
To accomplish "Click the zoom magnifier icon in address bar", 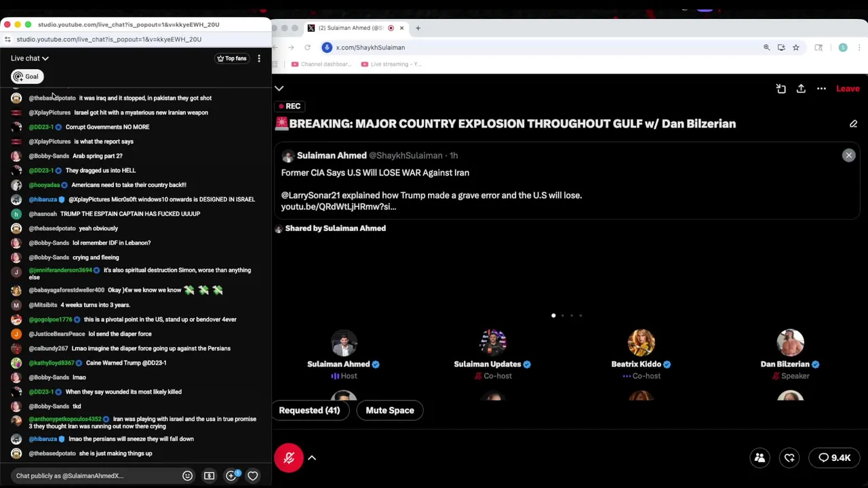I will (766, 47).
